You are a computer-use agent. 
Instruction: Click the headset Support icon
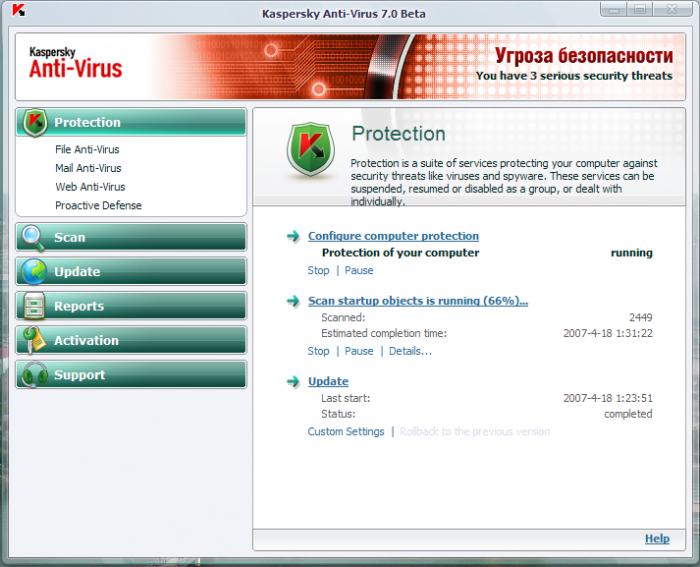pyautogui.click(x=34, y=375)
